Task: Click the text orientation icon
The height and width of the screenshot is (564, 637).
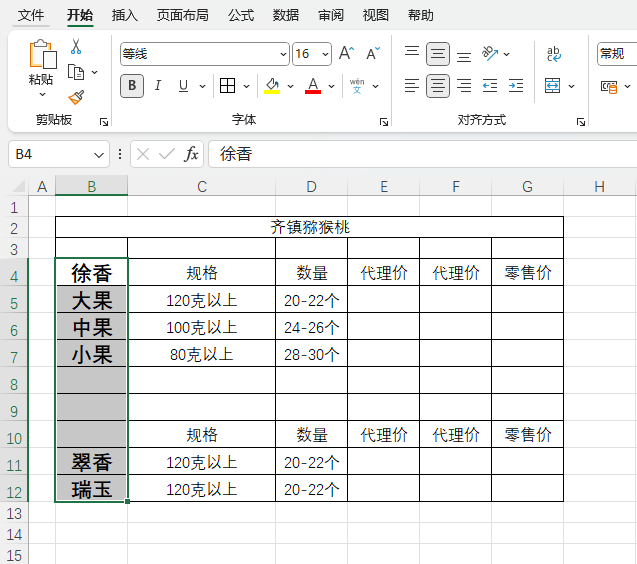Action: click(x=490, y=53)
